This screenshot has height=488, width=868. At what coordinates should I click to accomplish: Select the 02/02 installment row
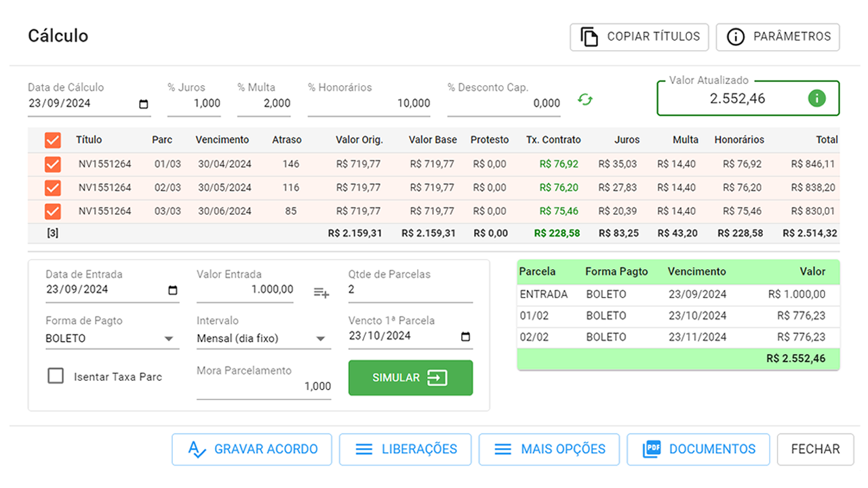click(x=678, y=338)
